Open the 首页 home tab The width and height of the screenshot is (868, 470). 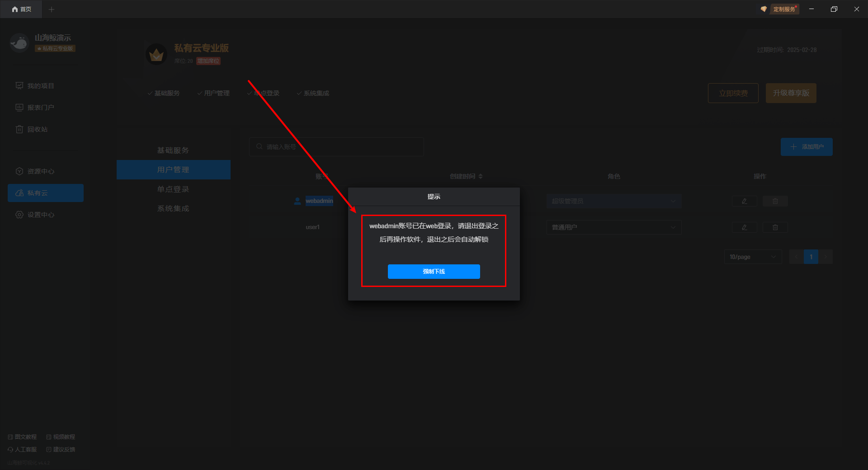pos(21,9)
